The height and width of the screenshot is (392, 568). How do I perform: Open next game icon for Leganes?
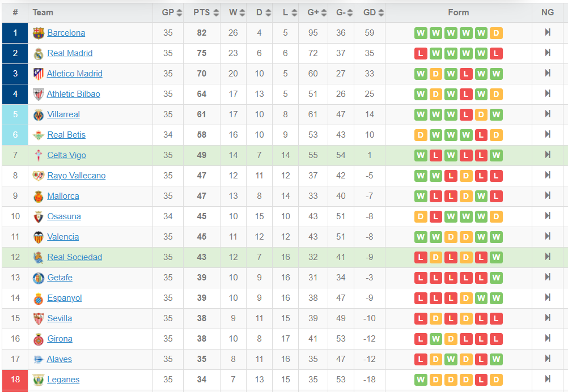548,378
